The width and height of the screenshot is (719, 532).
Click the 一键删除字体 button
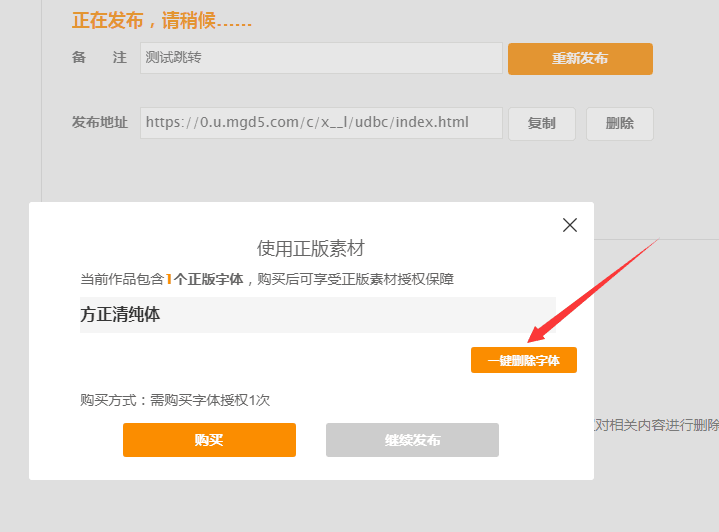coord(524,360)
